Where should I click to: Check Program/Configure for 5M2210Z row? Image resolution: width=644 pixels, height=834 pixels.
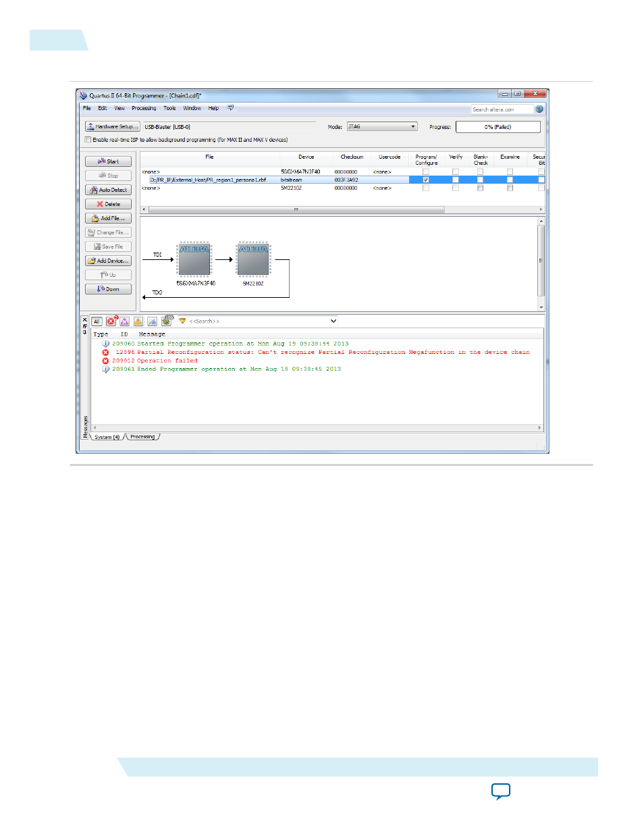(x=426, y=188)
